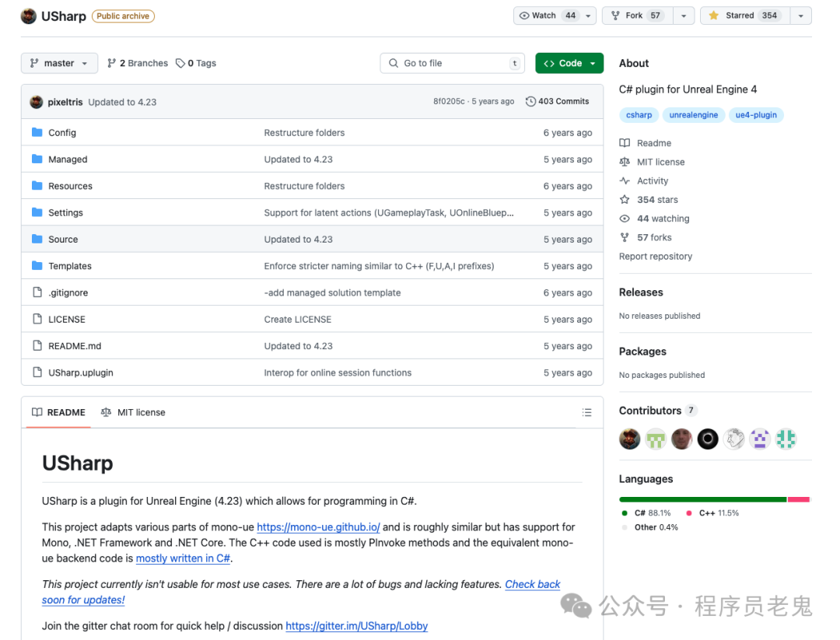Click the Go to file search field

452,63
